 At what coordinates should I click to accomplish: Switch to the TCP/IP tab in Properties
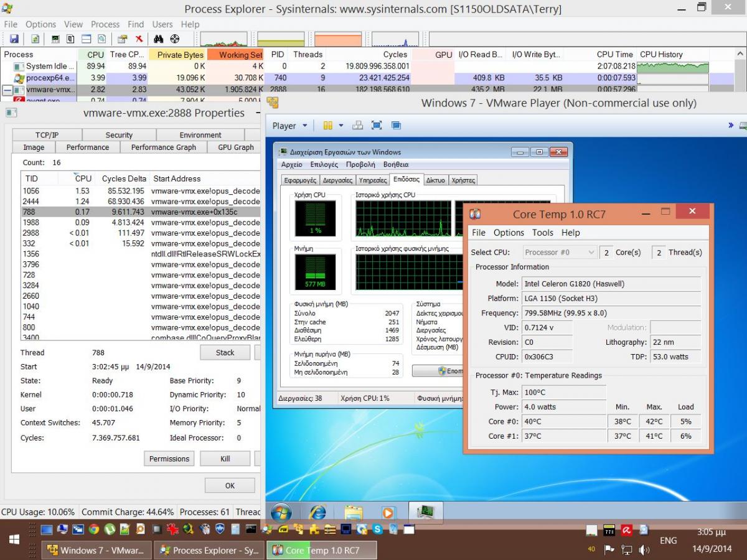(x=47, y=134)
